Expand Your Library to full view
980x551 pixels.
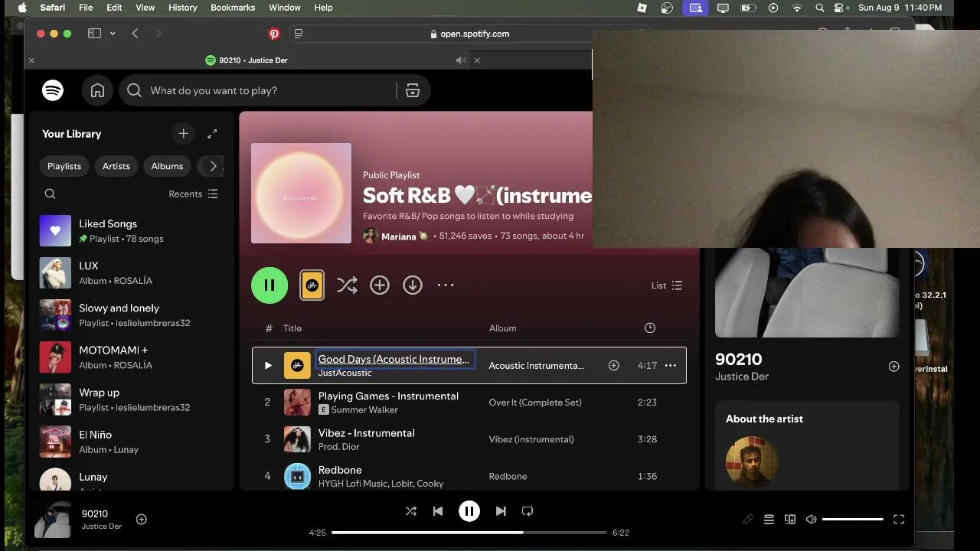[212, 133]
